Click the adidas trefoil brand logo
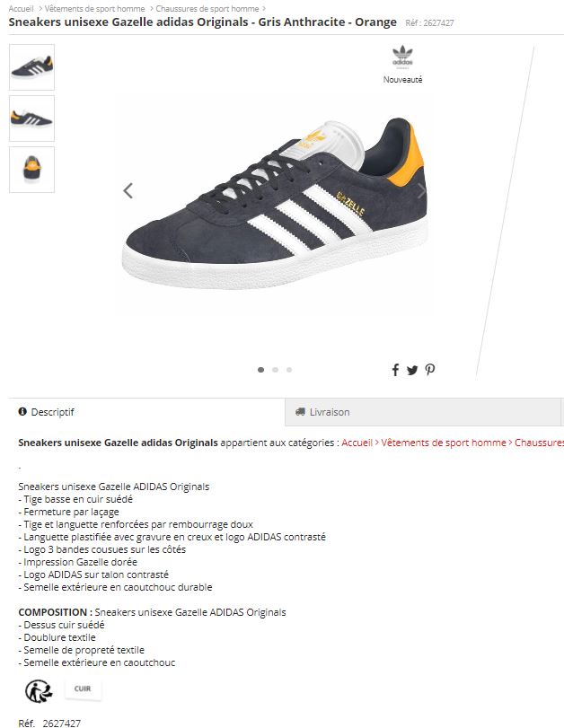The height and width of the screenshot is (728, 564). coord(402,57)
